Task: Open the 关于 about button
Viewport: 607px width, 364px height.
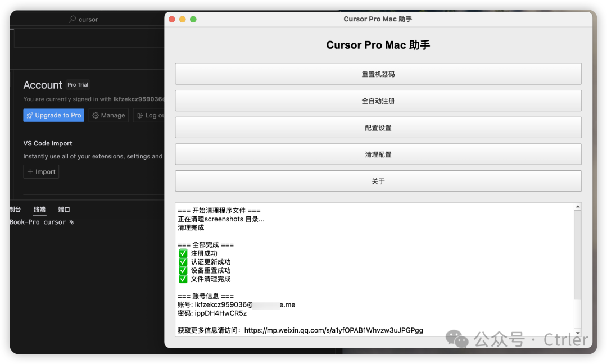Action: pyautogui.click(x=378, y=181)
